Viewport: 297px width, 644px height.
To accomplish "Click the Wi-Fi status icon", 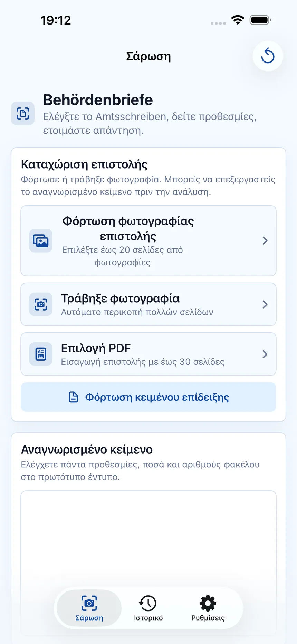I will (238, 20).
